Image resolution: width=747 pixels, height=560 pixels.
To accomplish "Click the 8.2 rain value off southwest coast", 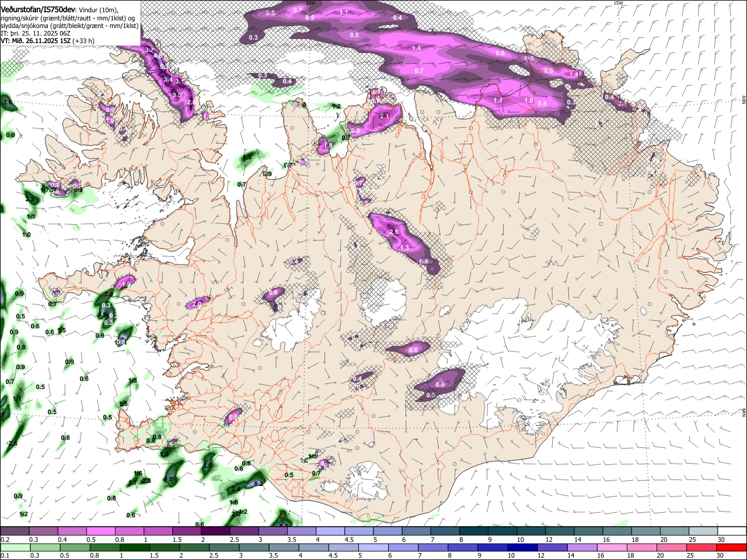I will point(260,484).
